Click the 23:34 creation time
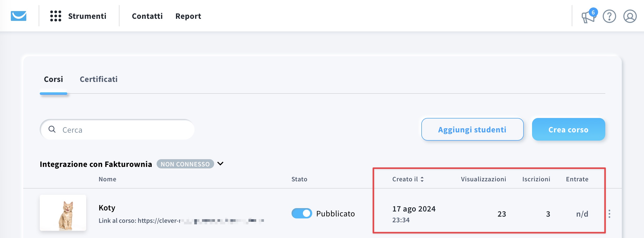The image size is (644, 238). click(401, 220)
